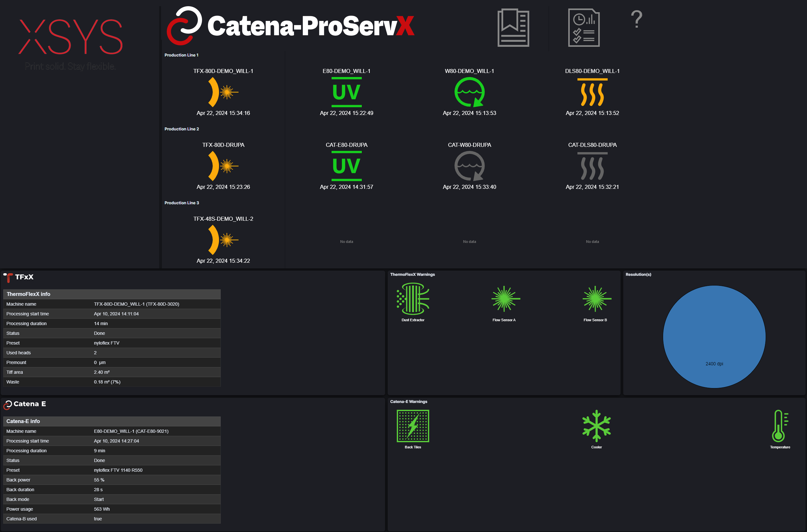Select the grey CAT-W80-DRUPA washer icon
This screenshot has height=532, width=807.
[469, 166]
